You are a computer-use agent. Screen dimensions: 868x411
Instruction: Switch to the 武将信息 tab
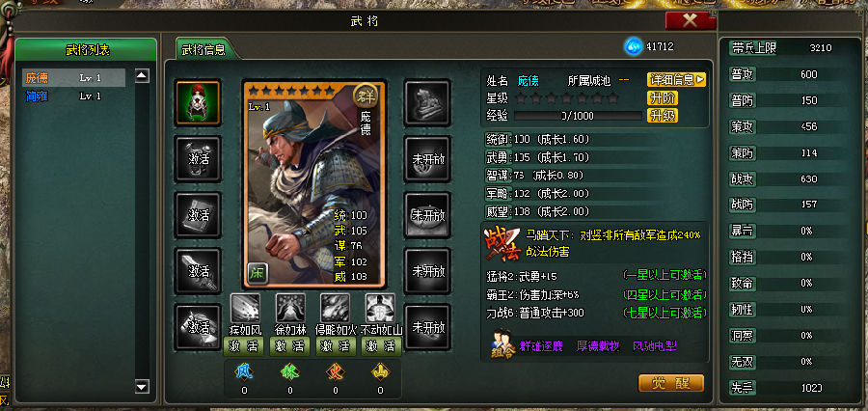coord(203,49)
